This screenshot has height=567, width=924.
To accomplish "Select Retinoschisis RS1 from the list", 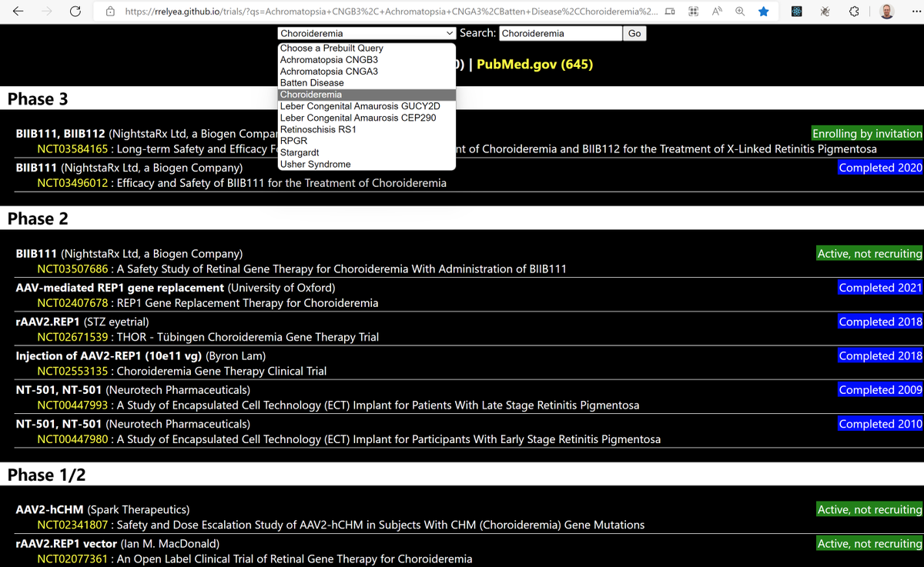I will tap(367, 129).
